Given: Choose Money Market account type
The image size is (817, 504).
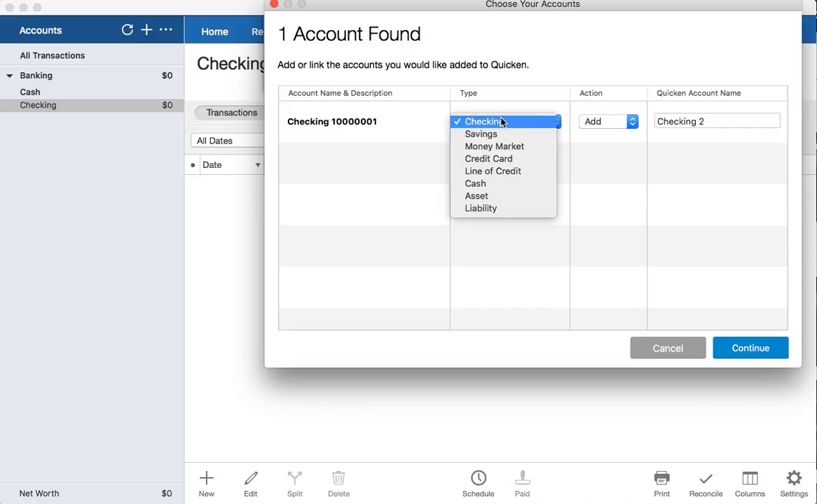Looking at the screenshot, I should [x=503, y=146].
